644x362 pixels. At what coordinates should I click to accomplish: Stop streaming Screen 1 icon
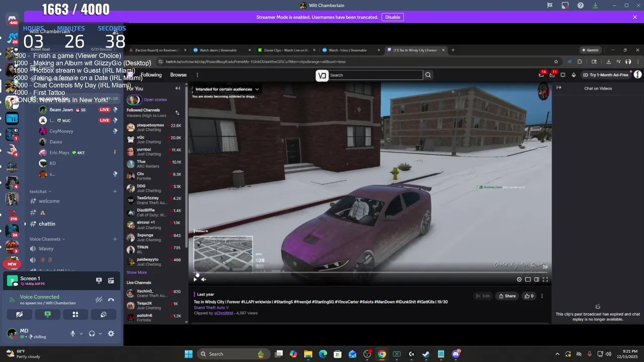[x=99, y=281]
